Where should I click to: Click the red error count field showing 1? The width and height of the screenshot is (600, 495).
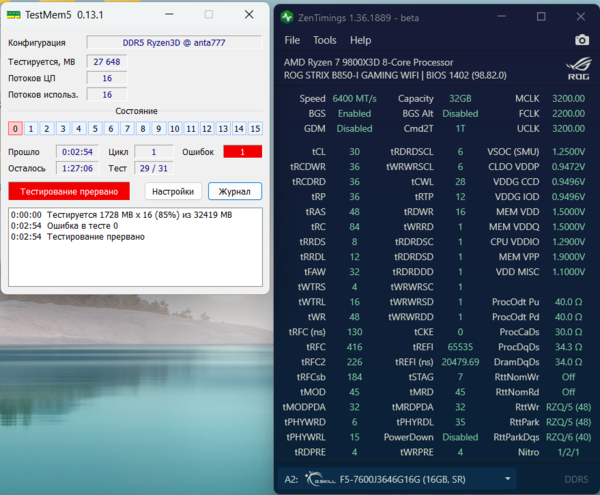[x=243, y=152]
